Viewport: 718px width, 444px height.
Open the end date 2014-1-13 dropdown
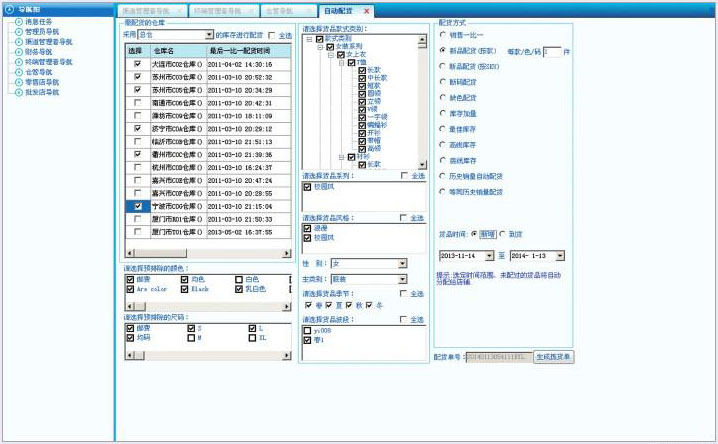click(x=560, y=255)
